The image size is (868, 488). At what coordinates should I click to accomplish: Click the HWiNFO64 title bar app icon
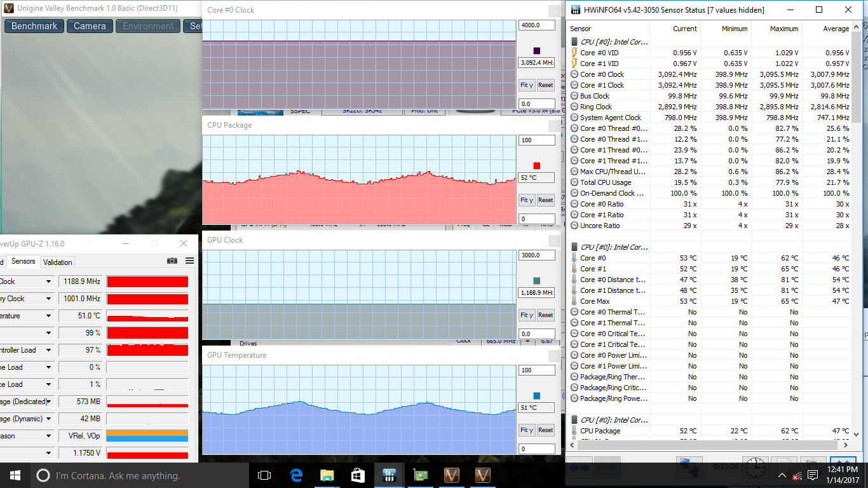pyautogui.click(x=576, y=10)
